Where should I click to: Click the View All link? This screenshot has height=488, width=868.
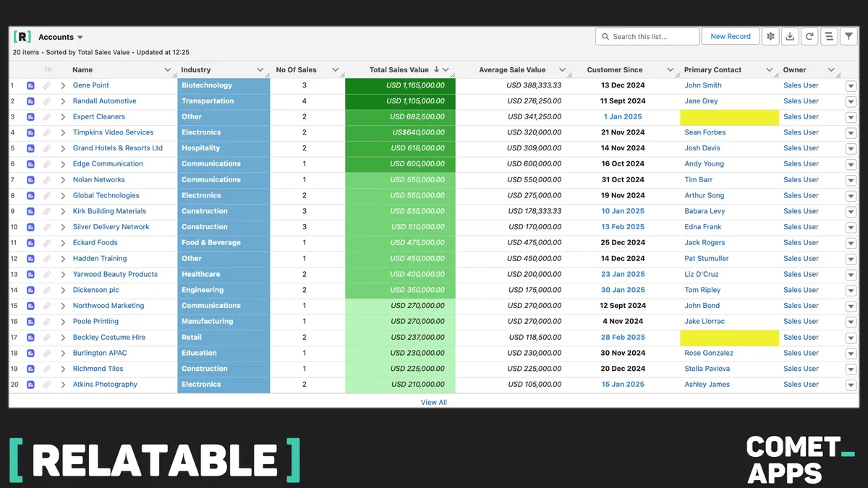(434, 402)
